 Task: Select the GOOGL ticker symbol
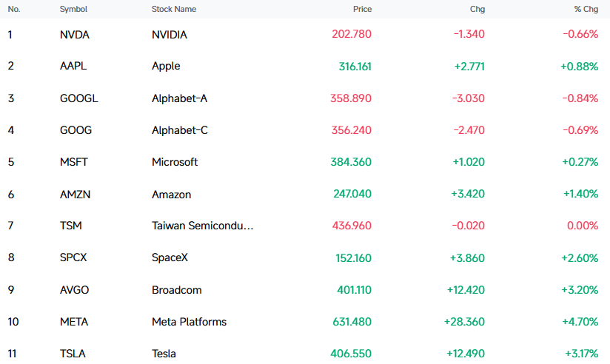(x=79, y=98)
